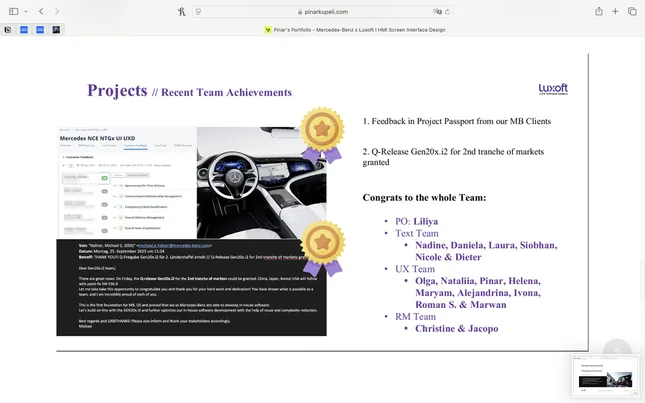The height and width of the screenshot is (403, 645).
Task: Click the translate icon in address bar
Action: [436, 11]
